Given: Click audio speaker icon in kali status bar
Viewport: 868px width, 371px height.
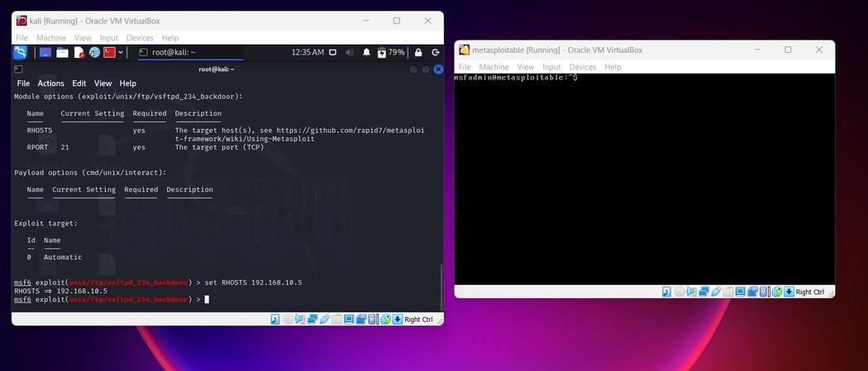Looking at the screenshot, I should click(300, 319).
